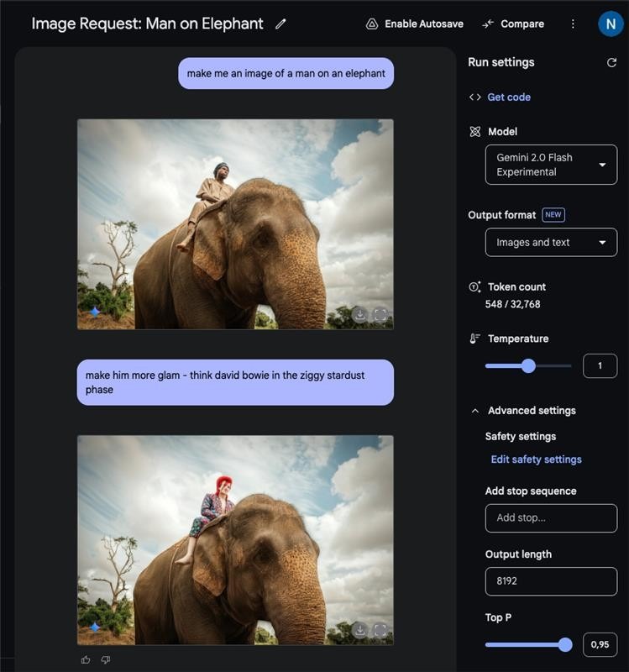Viewport: 629px width, 672px height.
Task: Open the Model dropdown showing Gemini 2.0 Flash
Action: click(x=551, y=165)
